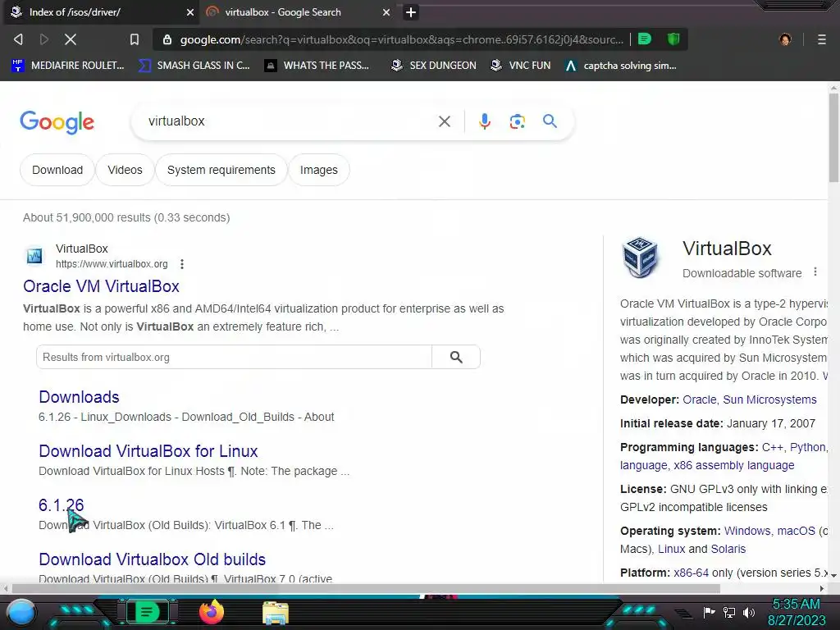Open the Sun Microsystems developer link
The height and width of the screenshot is (630, 840).
click(769, 399)
